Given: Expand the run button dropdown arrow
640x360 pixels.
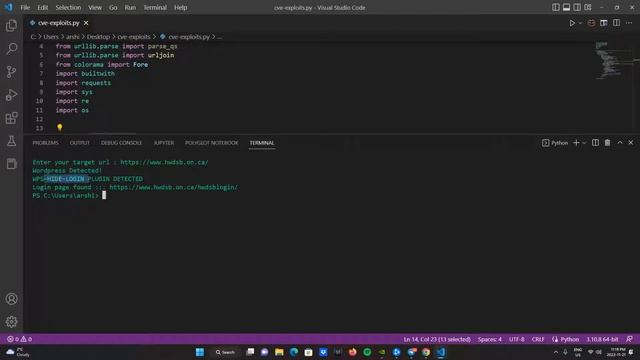Looking at the screenshot, I should [580, 23].
